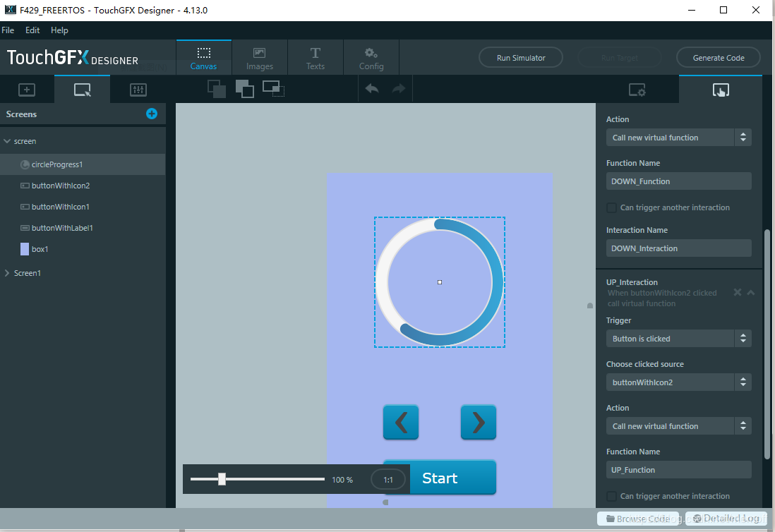Open the add widget panel icon
This screenshot has height=532, width=775.
pyautogui.click(x=27, y=90)
